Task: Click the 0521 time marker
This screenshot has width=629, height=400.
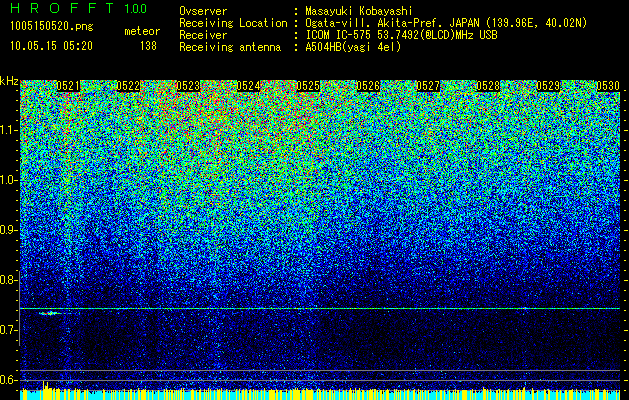Action: pyautogui.click(x=68, y=86)
